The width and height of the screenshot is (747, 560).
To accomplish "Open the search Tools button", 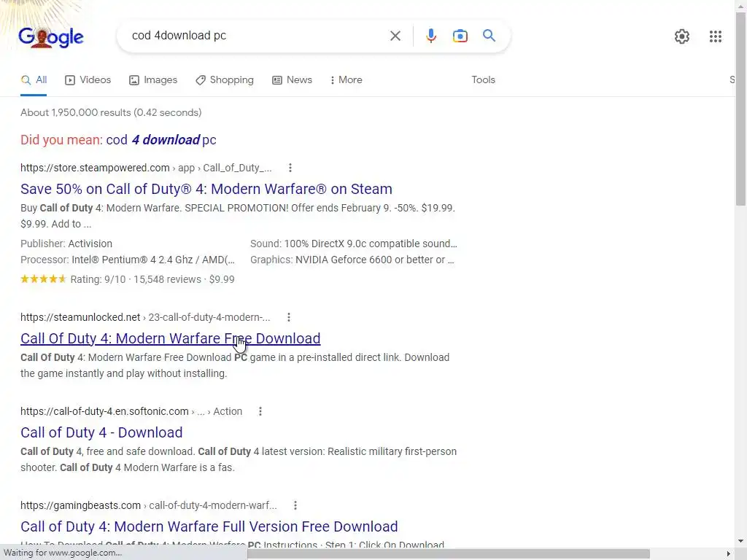I will [483, 80].
